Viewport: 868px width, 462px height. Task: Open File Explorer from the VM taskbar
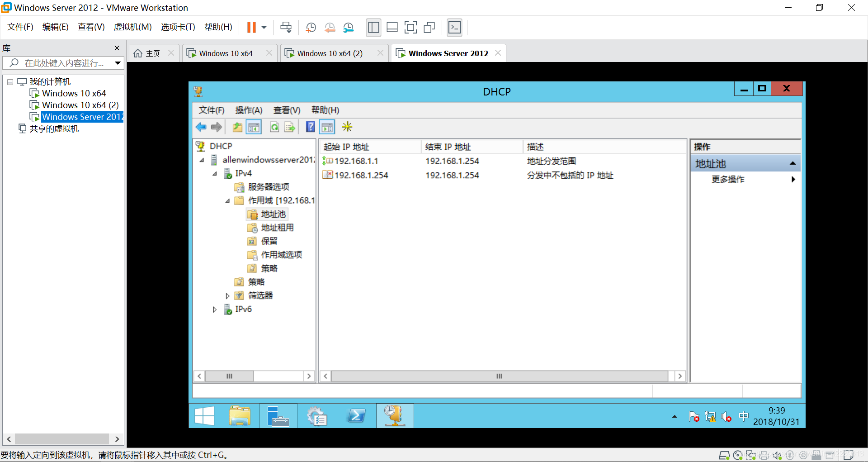tap(240, 416)
